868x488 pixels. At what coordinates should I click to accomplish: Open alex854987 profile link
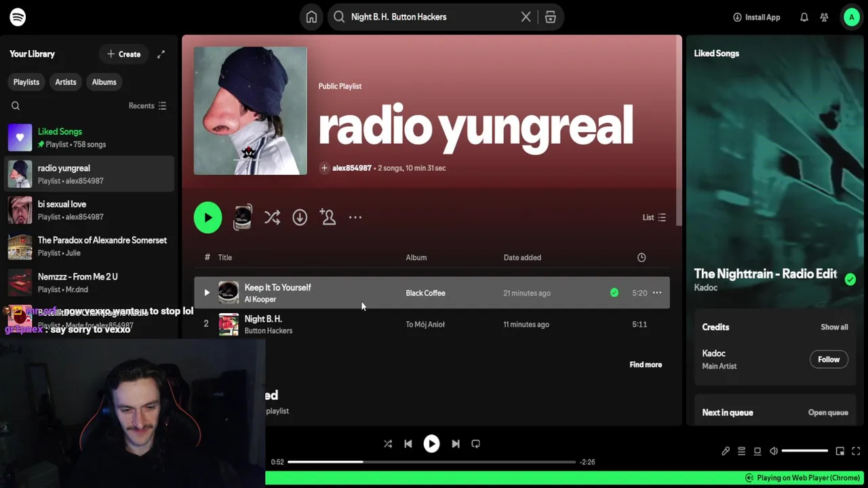[351, 168]
